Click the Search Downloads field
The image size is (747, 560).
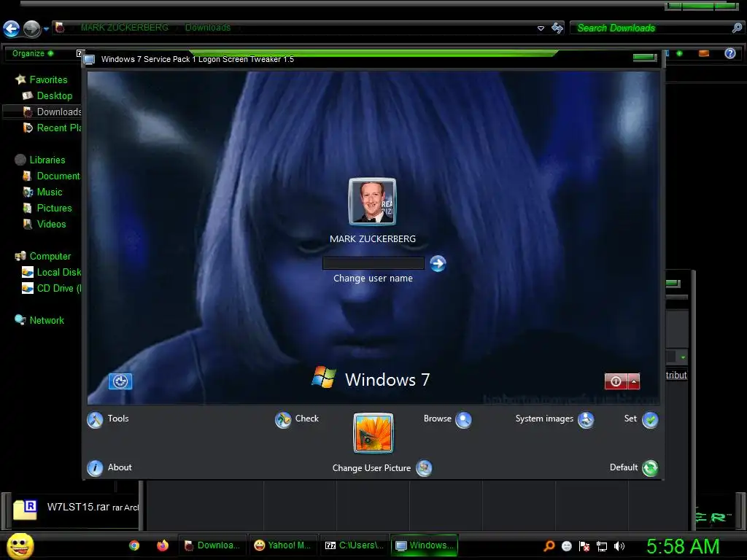[651, 28]
